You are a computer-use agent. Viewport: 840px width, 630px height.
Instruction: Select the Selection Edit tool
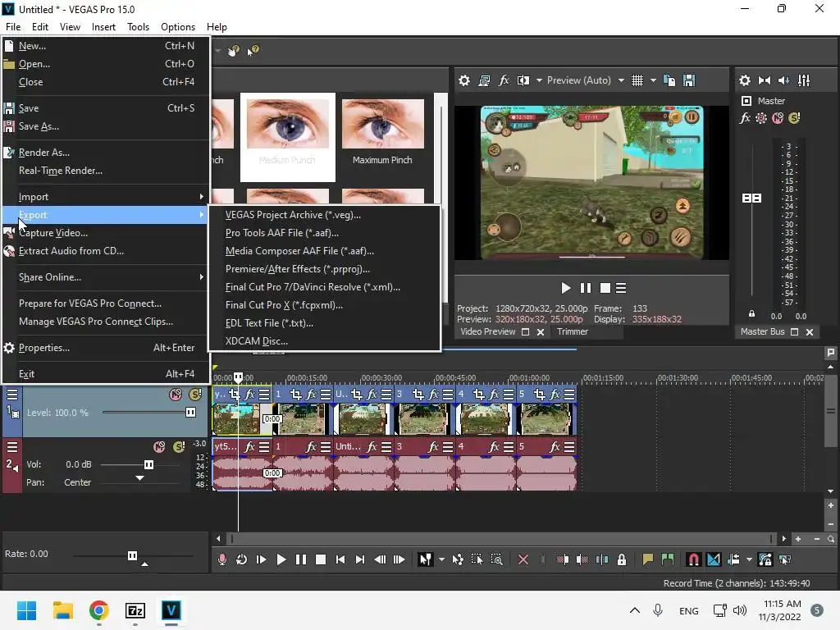pyautogui.click(x=477, y=559)
